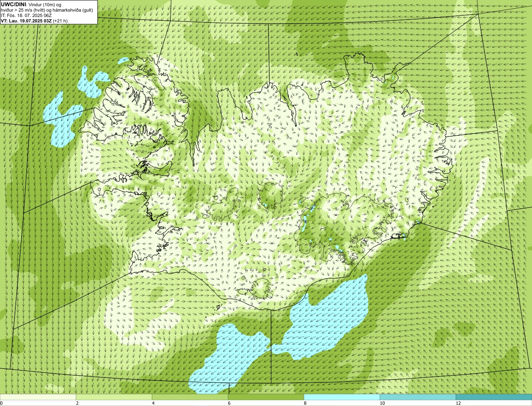Click the 'VT: Lau. 19.07.2025 03Z (+21 h)' line
This screenshot has width=532, height=406.
[x=34, y=20]
